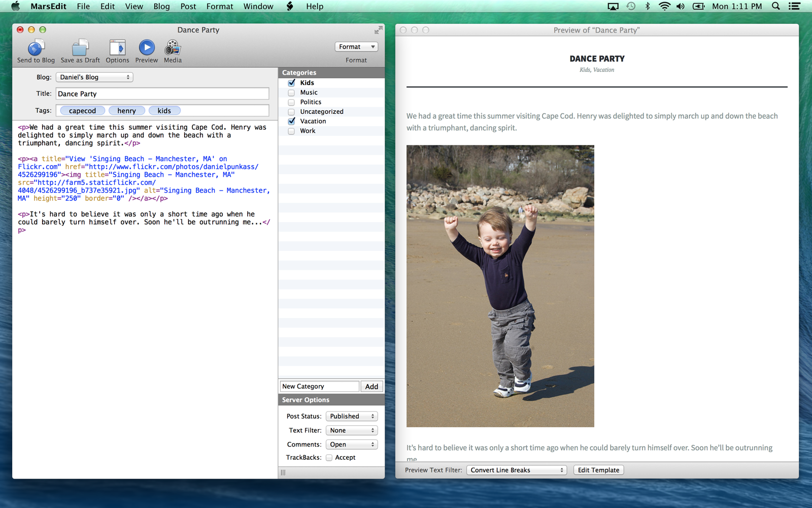Click the Preview play icon
The height and width of the screenshot is (508, 812).
coord(147,48)
